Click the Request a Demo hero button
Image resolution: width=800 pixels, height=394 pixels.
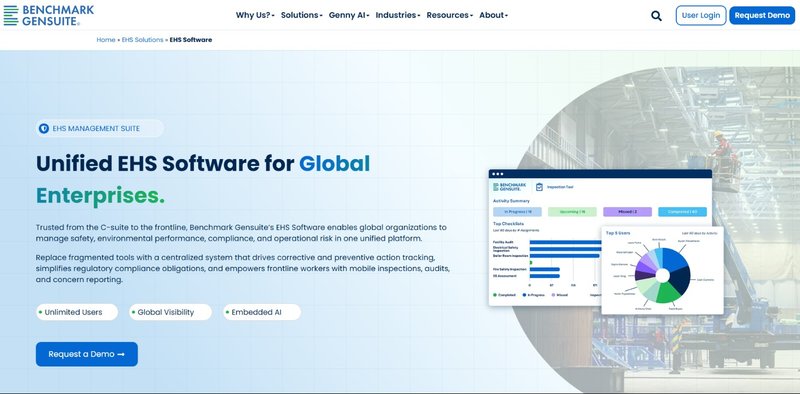coord(87,354)
